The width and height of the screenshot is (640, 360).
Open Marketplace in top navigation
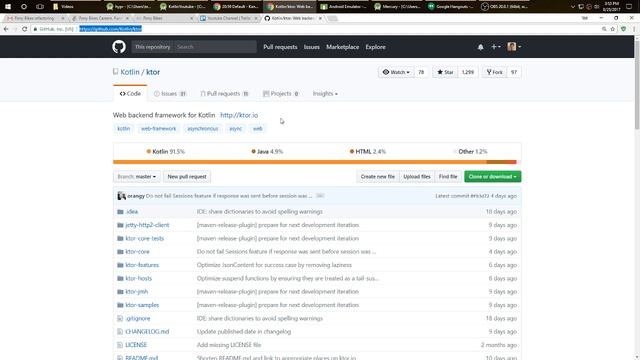tap(342, 47)
